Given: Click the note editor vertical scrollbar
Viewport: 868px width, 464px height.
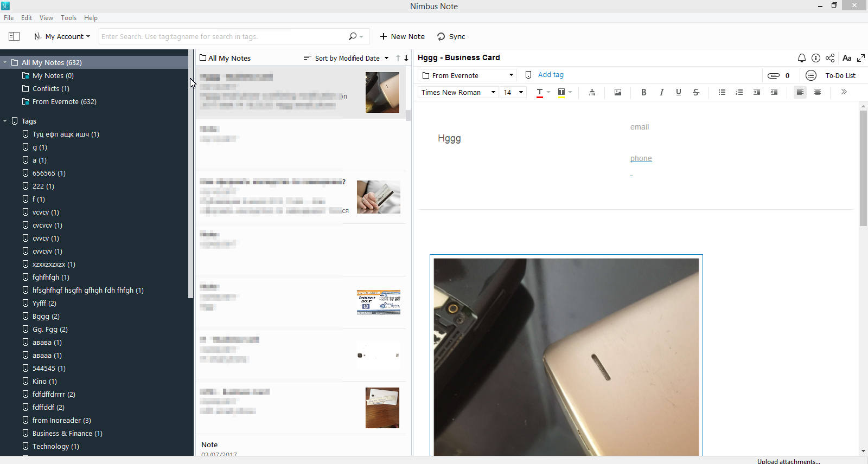Looking at the screenshot, I should (863, 168).
